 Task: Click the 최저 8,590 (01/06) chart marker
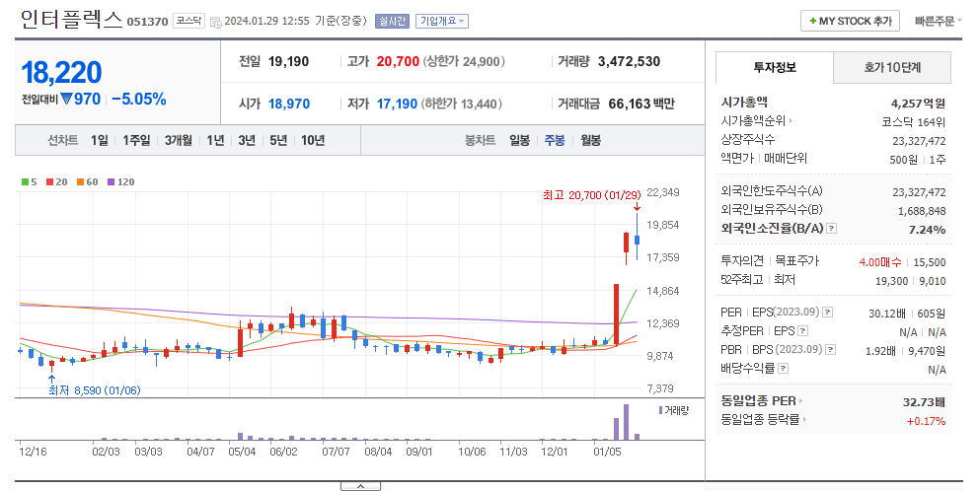[x=95, y=390]
